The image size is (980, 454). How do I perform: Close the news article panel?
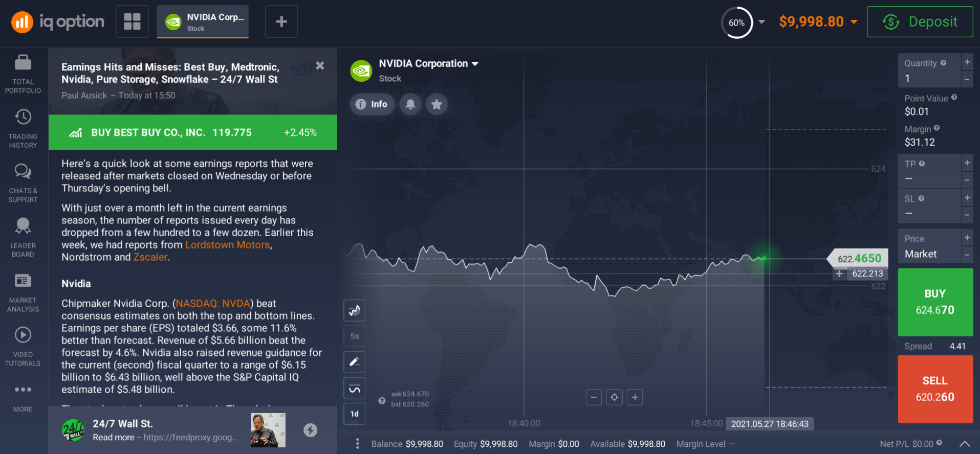[x=320, y=65]
